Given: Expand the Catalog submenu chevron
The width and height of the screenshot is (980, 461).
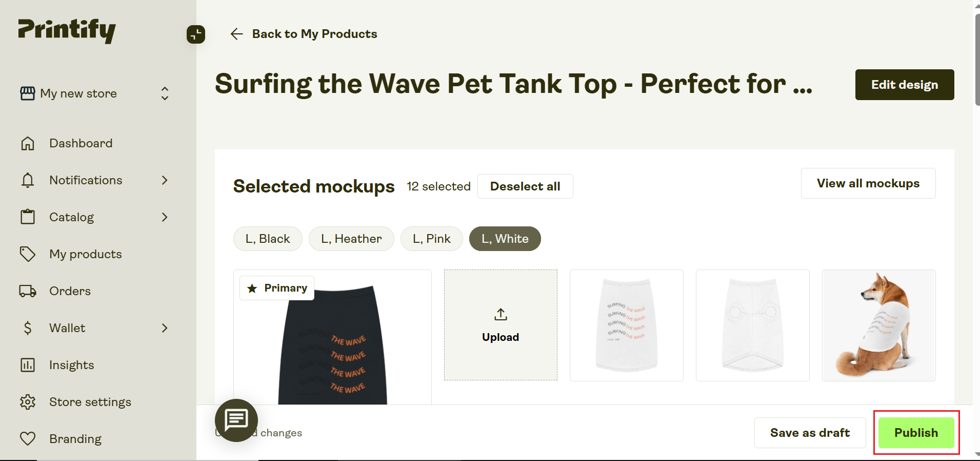Looking at the screenshot, I should 165,217.
